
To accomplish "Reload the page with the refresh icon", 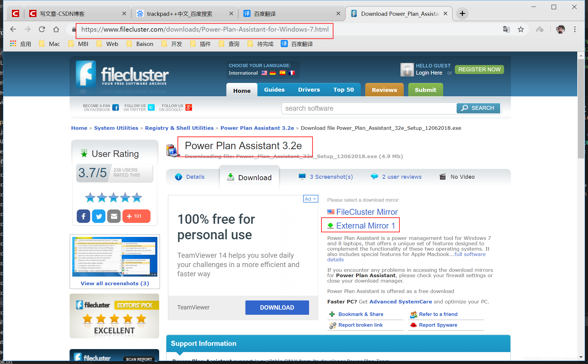I will pos(42,29).
